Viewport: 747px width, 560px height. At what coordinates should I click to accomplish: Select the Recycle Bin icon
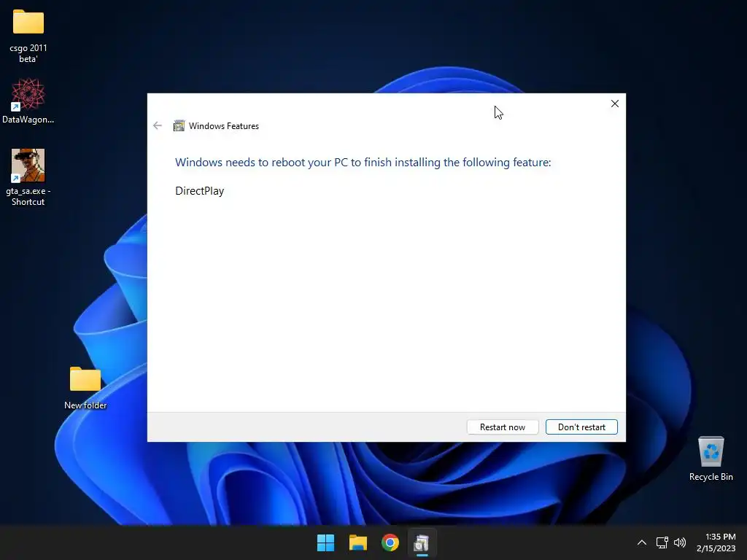coord(711,451)
